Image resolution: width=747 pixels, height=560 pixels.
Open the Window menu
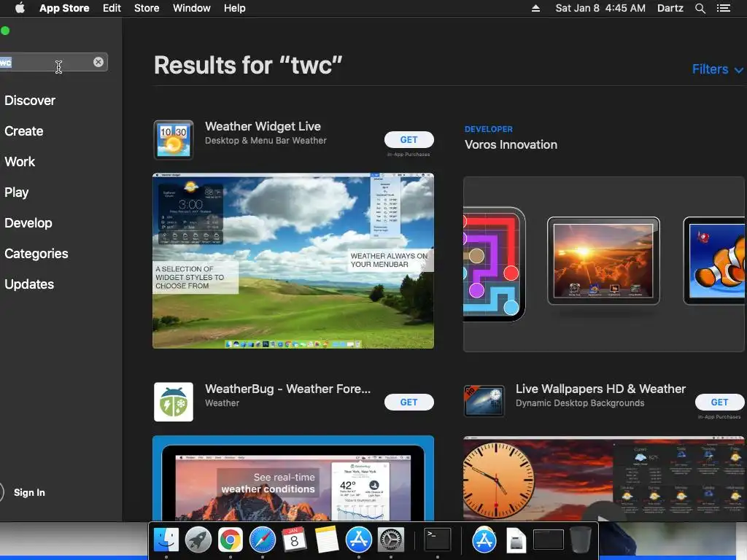click(x=192, y=8)
